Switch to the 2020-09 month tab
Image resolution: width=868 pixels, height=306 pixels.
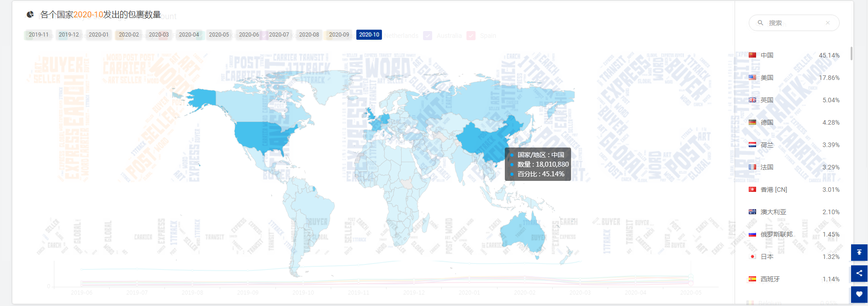click(x=339, y=35)
